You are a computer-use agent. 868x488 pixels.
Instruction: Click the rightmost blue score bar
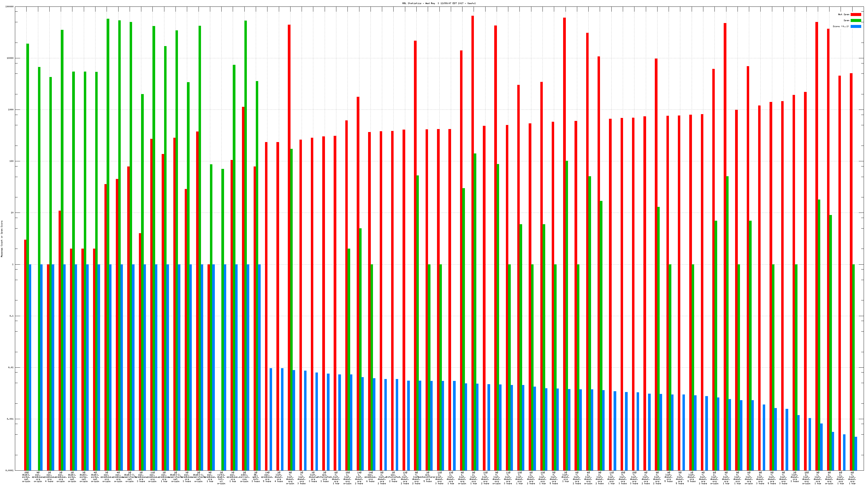point(856,453)
